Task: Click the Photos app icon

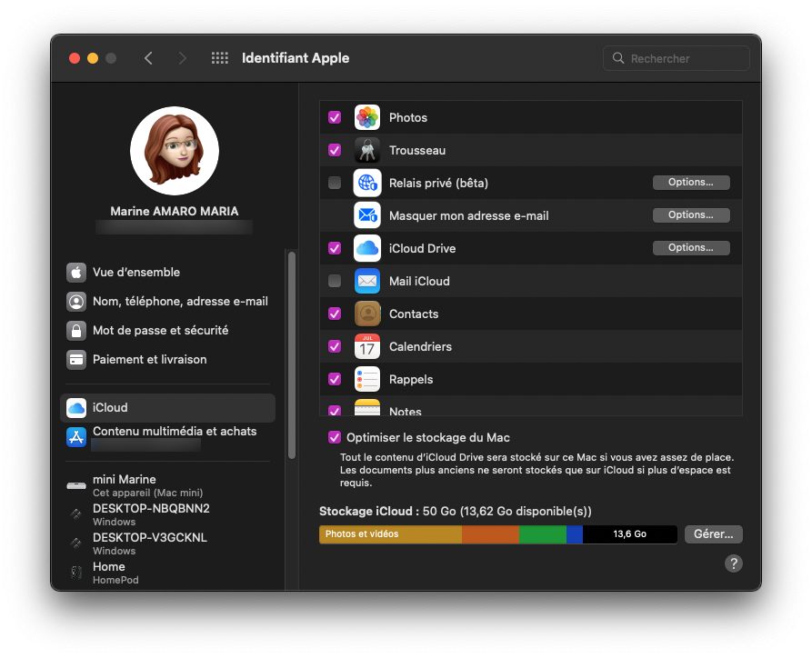Action: click(366, 117)
